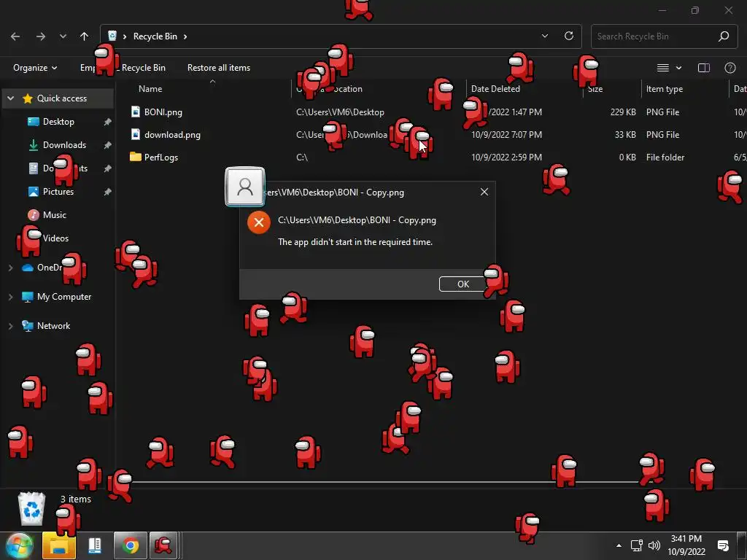Open the library app in taskbar
The image size is (747, 560).
coord(95,545)
